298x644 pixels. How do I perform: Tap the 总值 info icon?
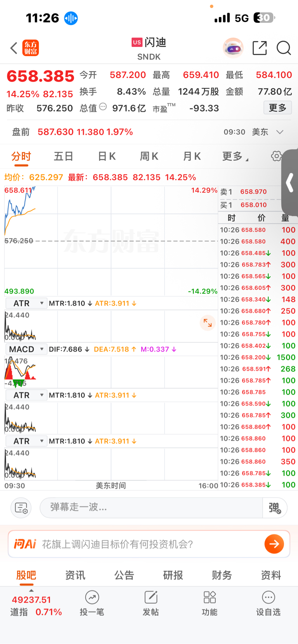click(103, 107)
